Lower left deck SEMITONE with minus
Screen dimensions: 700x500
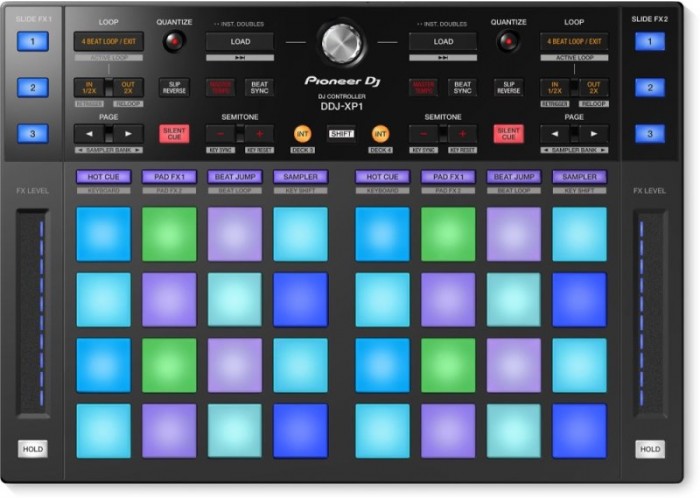click(221, 133)
